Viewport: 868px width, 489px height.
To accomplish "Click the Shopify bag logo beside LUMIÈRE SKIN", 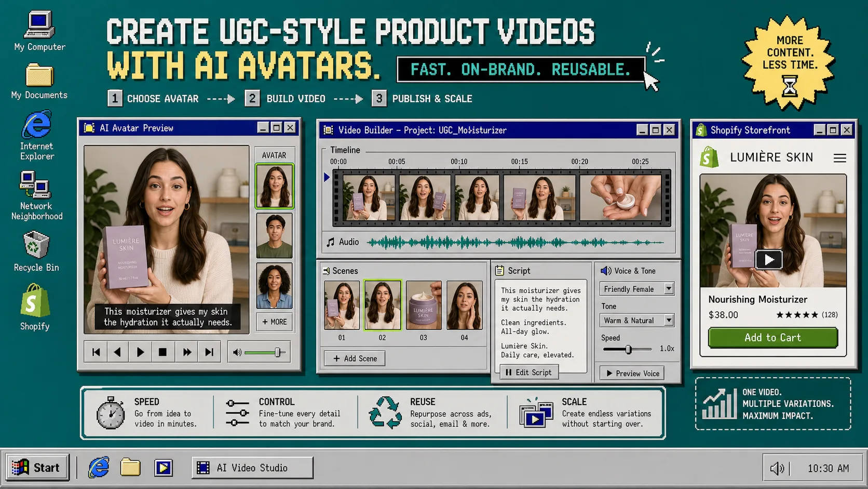I will point(710,157).
